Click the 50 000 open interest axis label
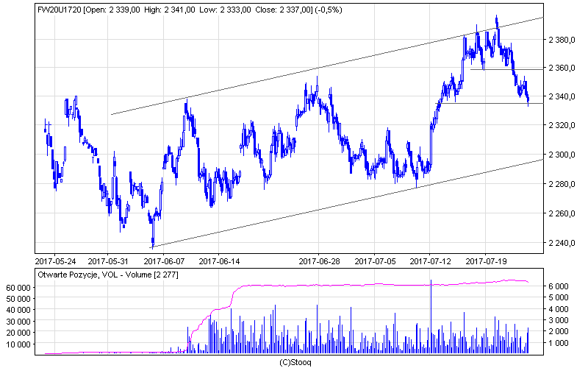This screenshot has height=368, width=588. [18, 300]
